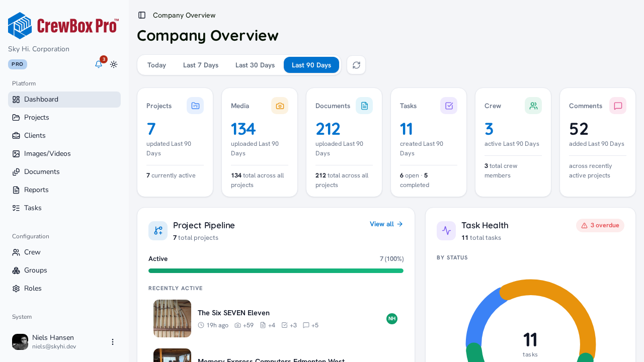The width and height of the screenshot is (644, 362).
Task: Open Dashboard in the sidebar
Action: (64, 100)
